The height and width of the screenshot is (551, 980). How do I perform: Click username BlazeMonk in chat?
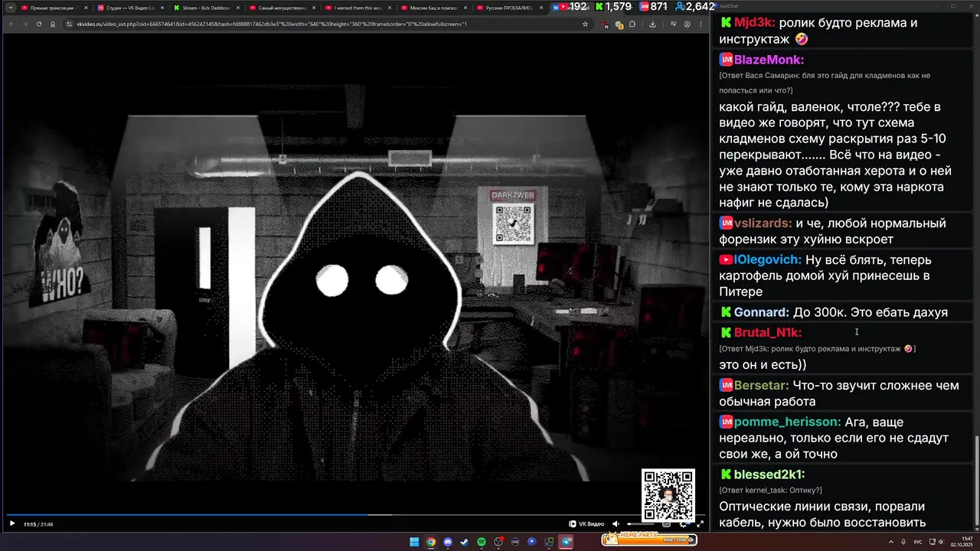click(769, 60)
